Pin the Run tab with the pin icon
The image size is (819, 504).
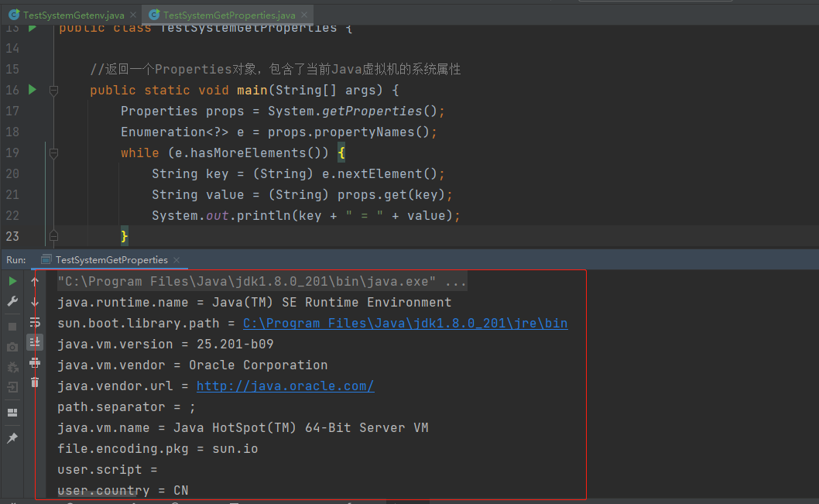(12, 437)
